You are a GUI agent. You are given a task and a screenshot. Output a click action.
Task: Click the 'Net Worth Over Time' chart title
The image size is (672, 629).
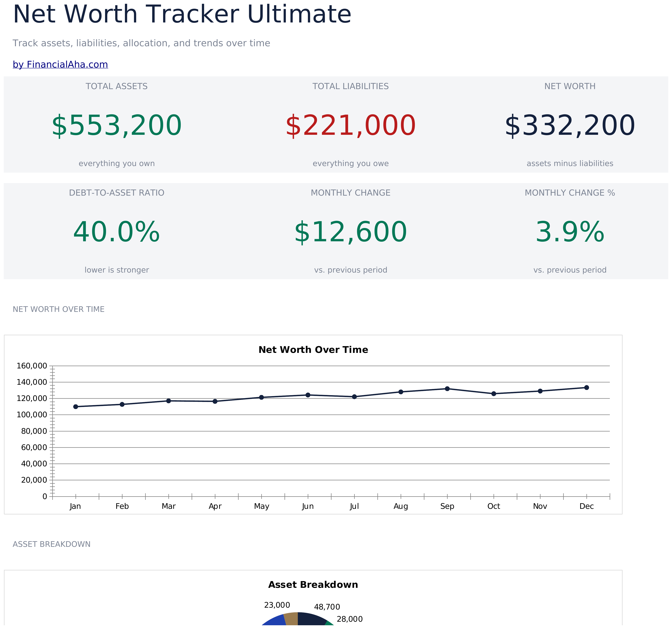coord(313,350)
